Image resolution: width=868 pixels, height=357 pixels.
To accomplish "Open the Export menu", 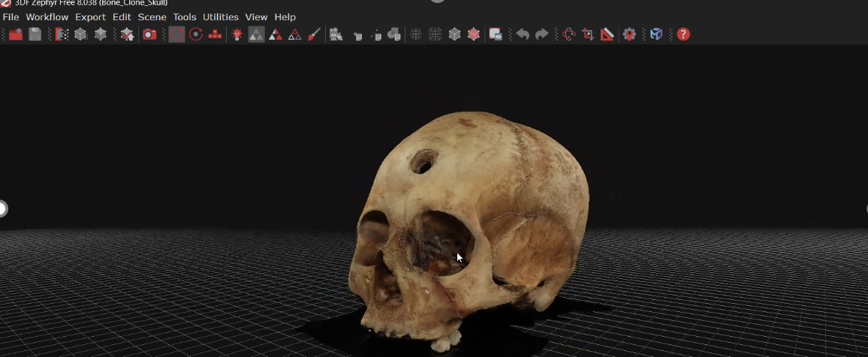I will pos(90,16).
